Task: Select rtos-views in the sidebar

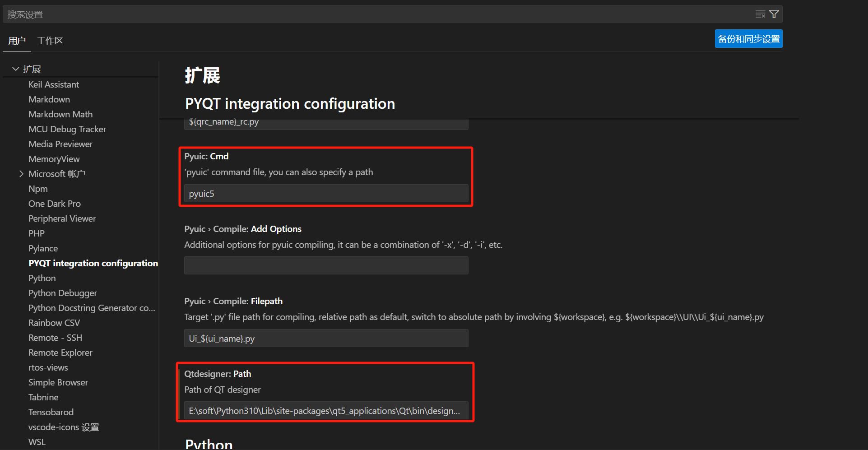Action: 48,367
